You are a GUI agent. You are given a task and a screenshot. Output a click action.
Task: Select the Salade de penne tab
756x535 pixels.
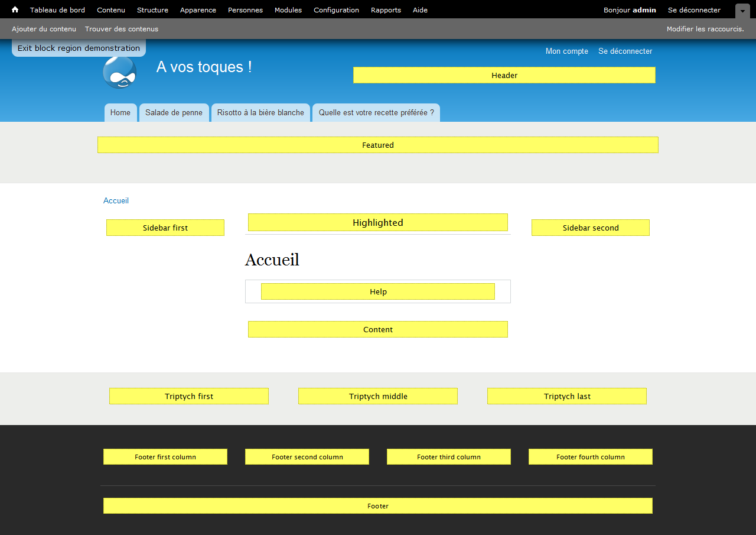(x=174, y=112)
